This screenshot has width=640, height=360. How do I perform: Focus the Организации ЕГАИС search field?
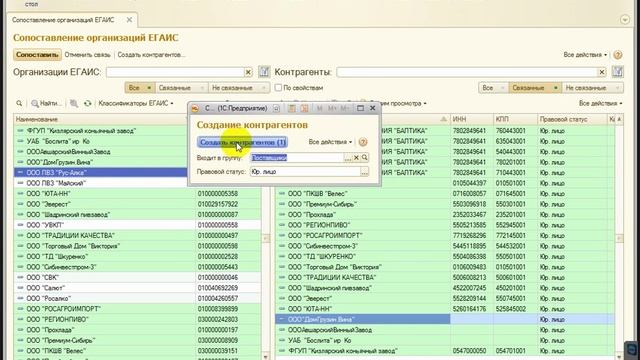175,72
